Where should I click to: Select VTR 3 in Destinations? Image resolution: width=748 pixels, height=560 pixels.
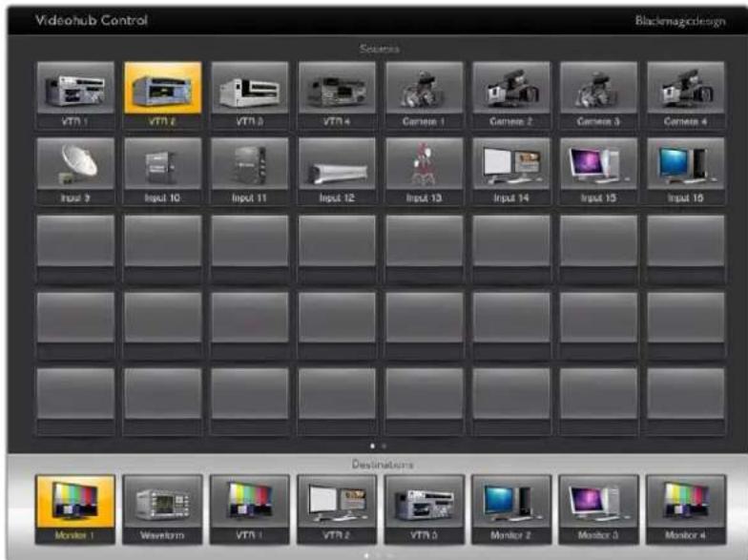tap(424, 509)
